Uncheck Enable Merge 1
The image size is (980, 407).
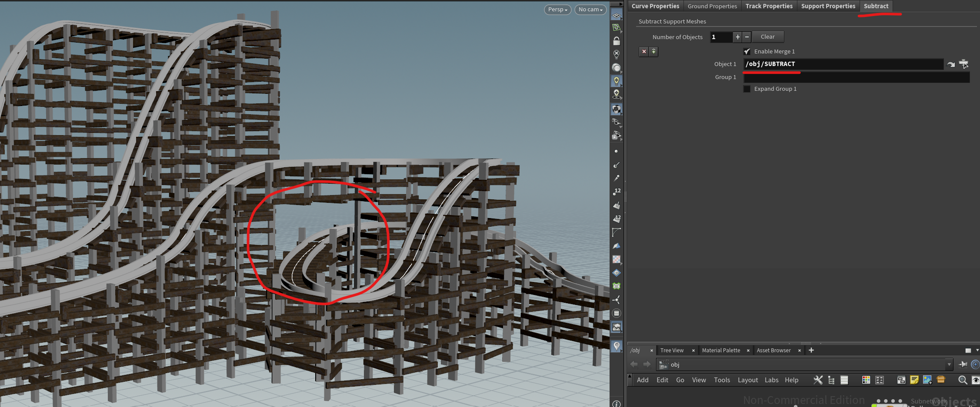coord(747,52)
